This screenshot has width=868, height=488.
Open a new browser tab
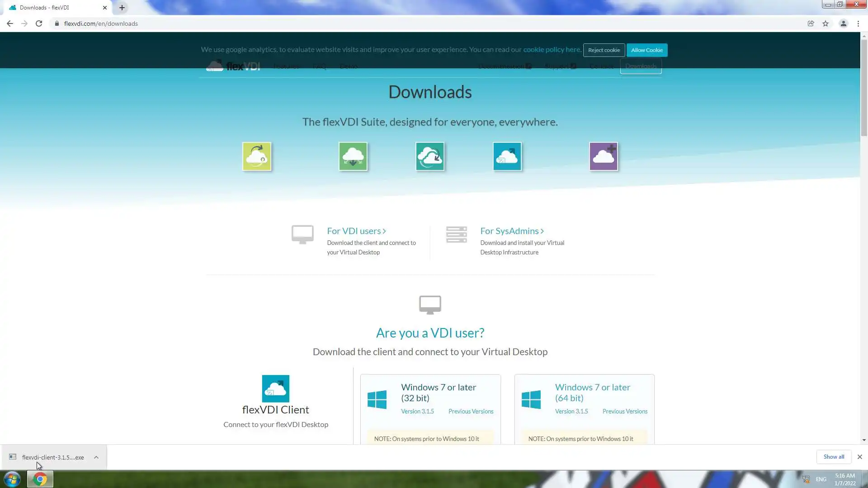point(122,8)
